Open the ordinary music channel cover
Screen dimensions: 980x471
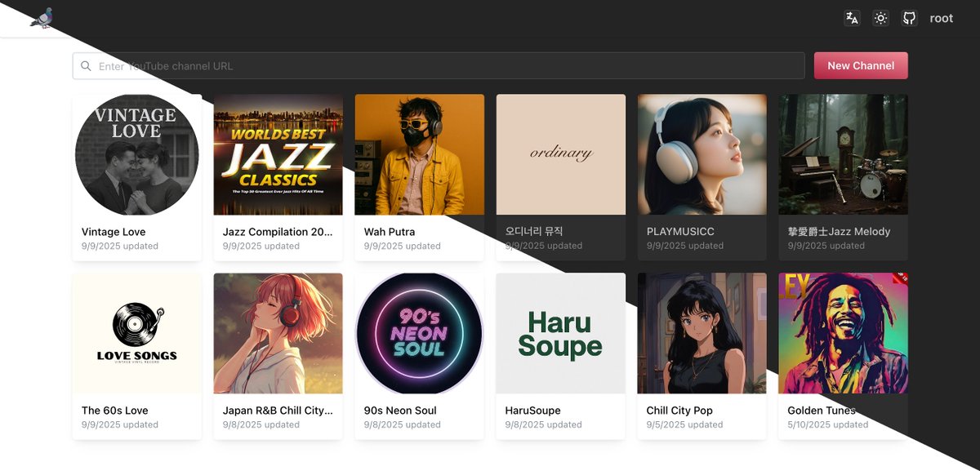(560, 154)
